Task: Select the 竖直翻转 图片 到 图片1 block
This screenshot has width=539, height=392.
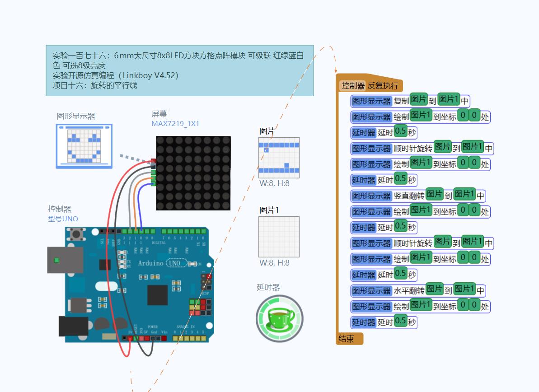Action: pos(417,196)
